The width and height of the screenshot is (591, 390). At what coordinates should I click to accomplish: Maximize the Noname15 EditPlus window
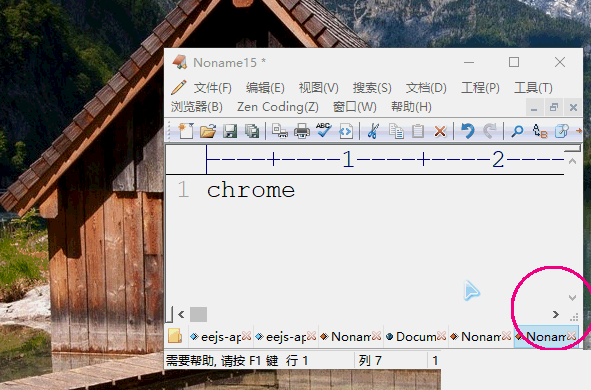click(x=514, y=62)
